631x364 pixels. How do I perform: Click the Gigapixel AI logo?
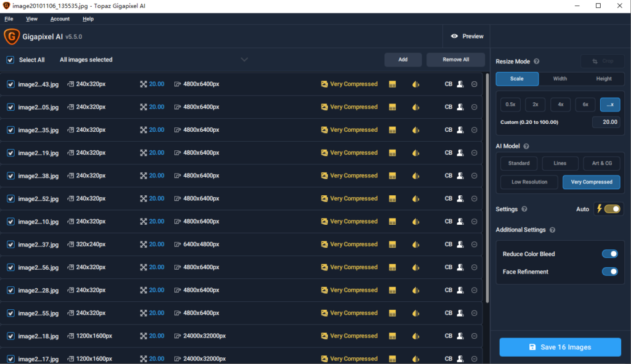coord(12,36)
